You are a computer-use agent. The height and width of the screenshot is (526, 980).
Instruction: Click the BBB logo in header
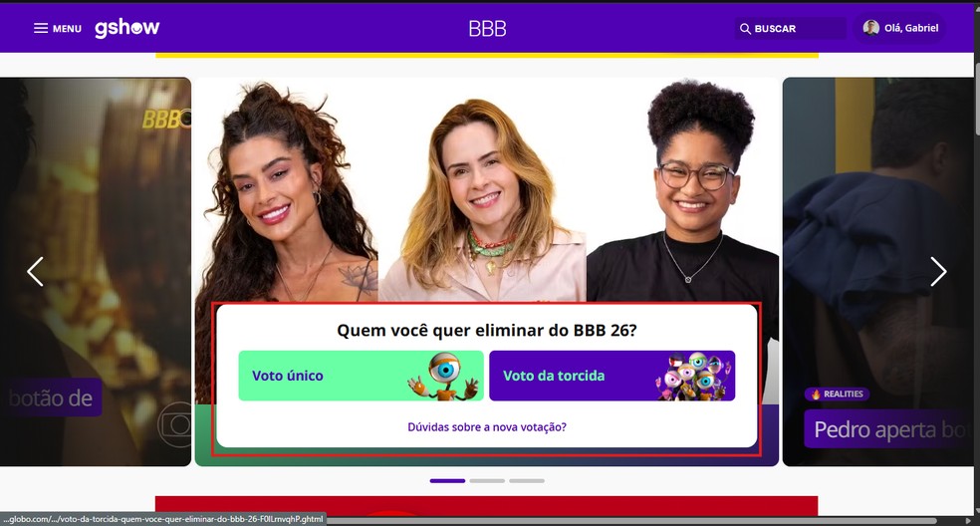tap(487, 28)
